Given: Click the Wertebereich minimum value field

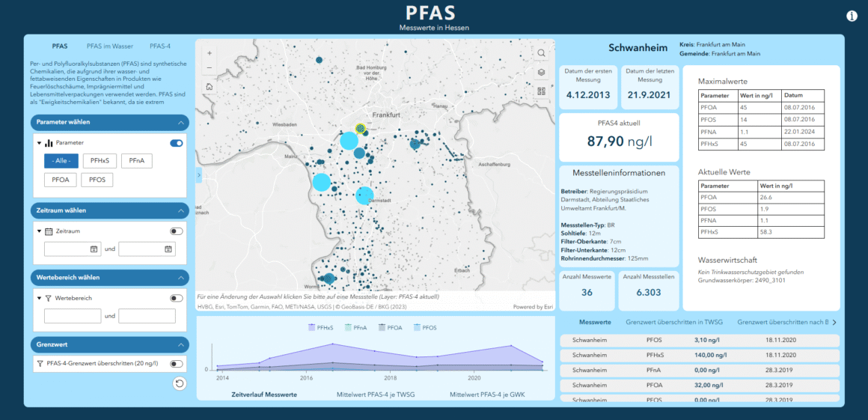Looking at the screenshot, I should pyautogui.click(x=73, y=316).
